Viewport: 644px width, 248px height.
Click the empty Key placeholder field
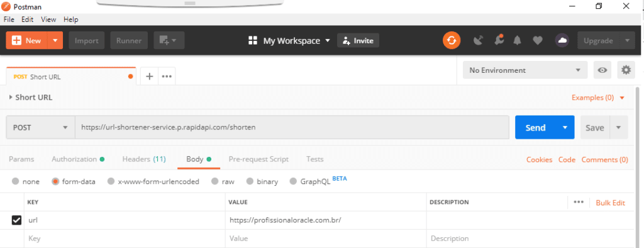tap(125, 239)
